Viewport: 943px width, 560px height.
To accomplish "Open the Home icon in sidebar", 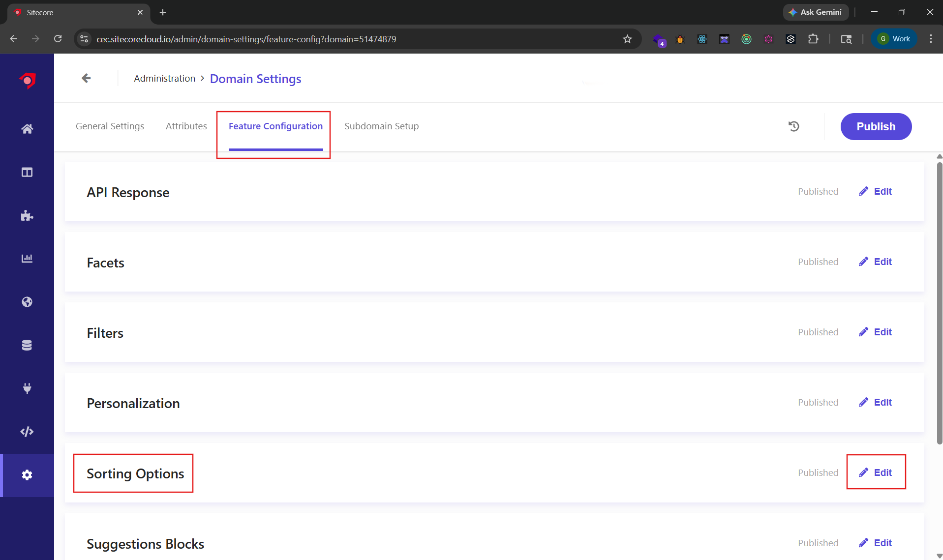I will [27, 129].
